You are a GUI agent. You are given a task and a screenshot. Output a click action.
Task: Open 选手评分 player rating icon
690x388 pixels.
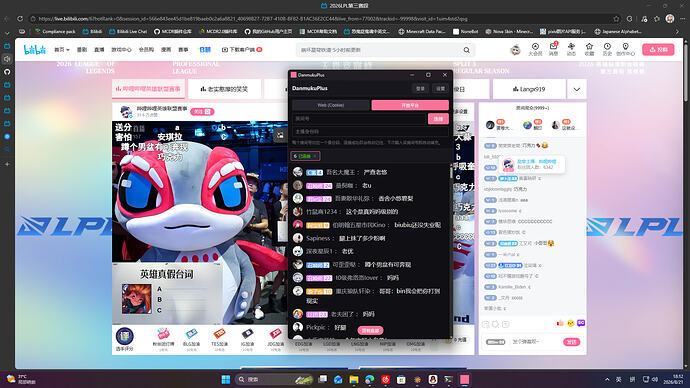tap(125, 339)
